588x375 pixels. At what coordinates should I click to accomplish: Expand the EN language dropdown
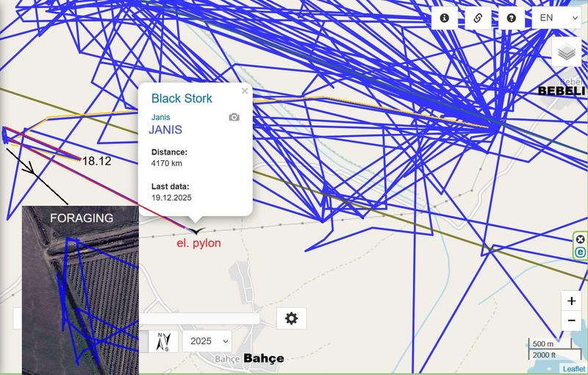coord(556,18)
